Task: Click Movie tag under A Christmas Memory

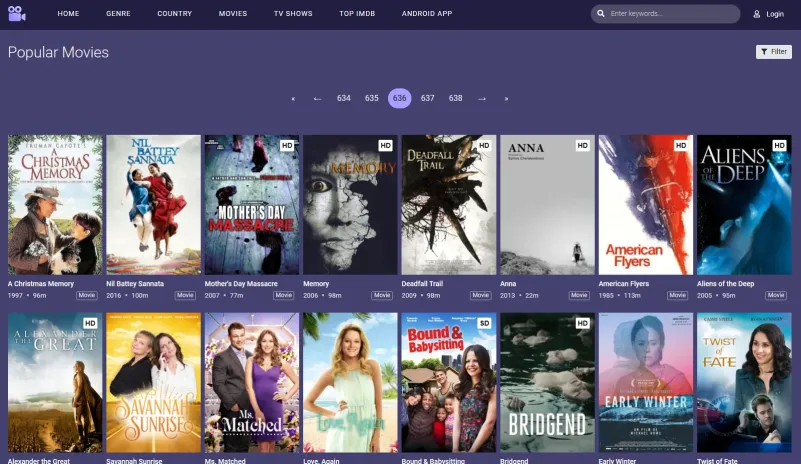Action: (x=87, y=295)
